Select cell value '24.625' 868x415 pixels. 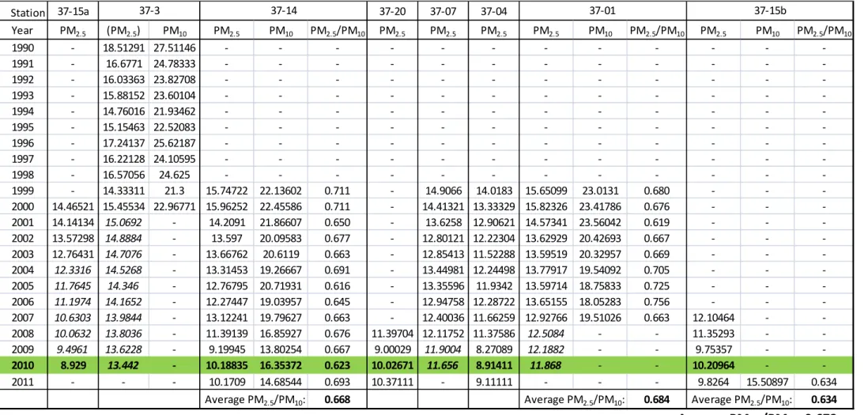tap(175, 175)
